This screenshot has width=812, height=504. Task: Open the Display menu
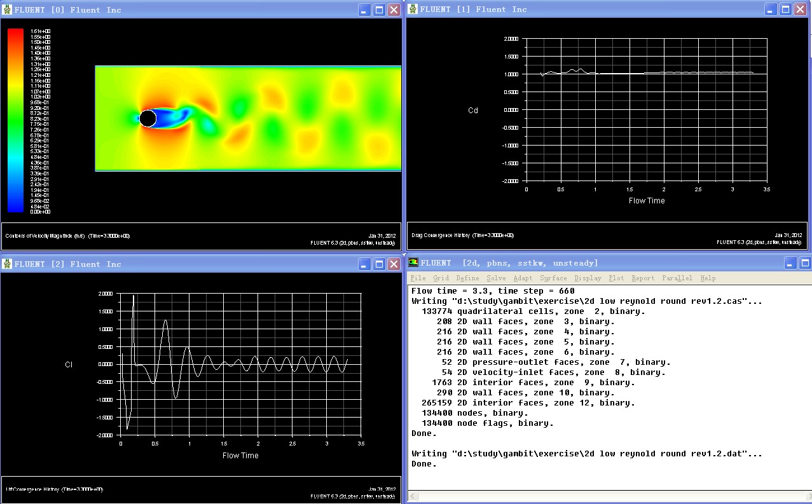click(x=588, y=278)
